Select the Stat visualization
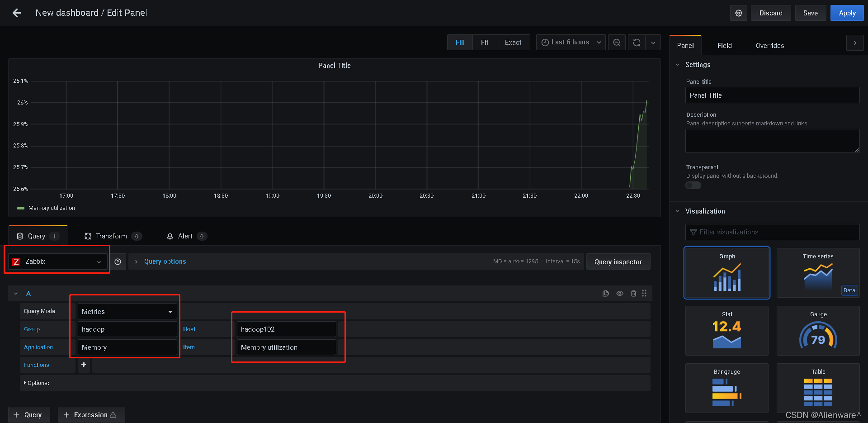Viewport: 868px width, 423px height. (x=727, y=331)
